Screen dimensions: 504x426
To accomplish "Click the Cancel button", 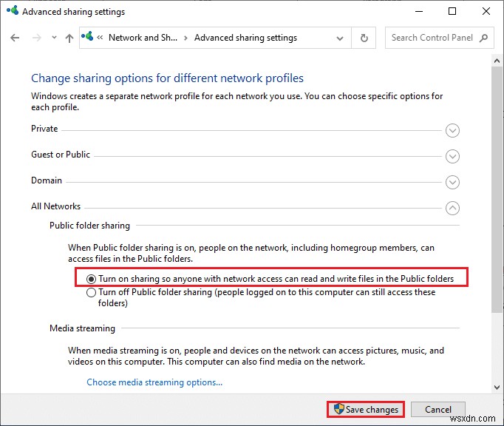I will [x=437, y=409].
